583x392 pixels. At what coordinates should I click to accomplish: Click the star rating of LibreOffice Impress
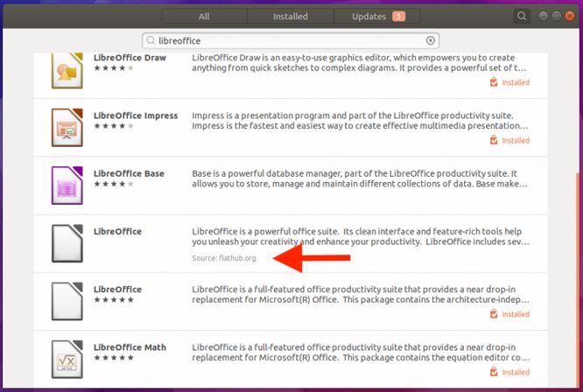(114, 126)
